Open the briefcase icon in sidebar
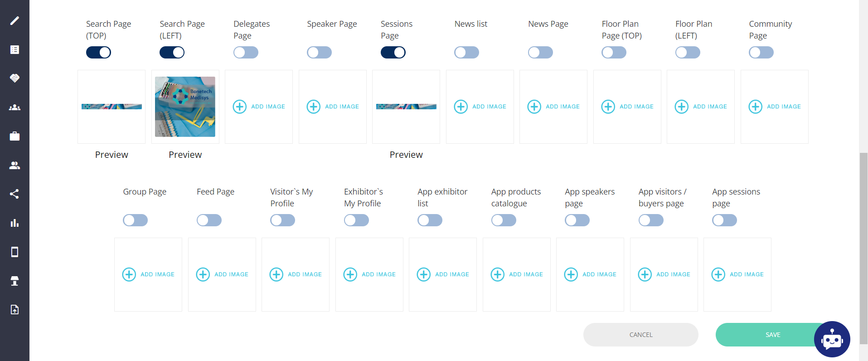This screenshot has width=868, height=361. tap(15, 136)
